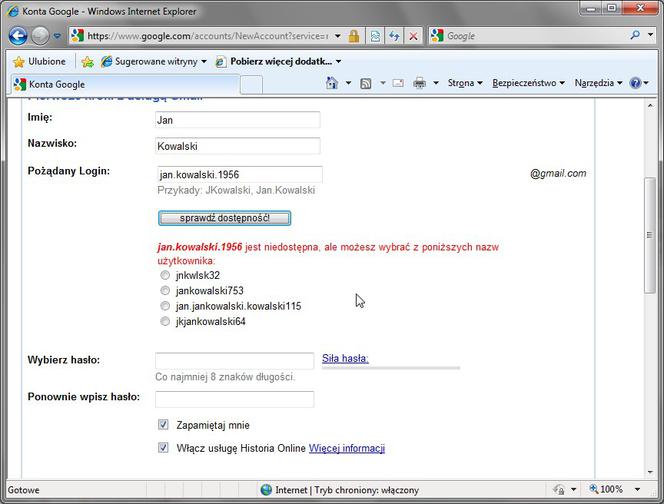Click the browser Forward arrow button

[x=41, y=36]
